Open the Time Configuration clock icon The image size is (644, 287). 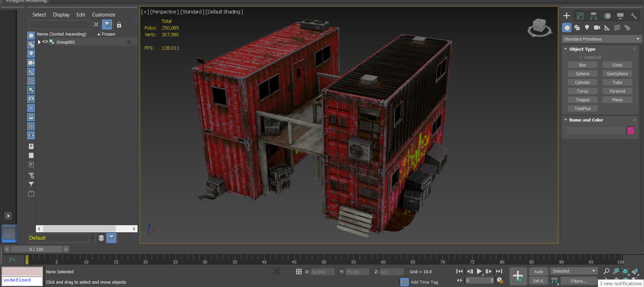pyautogui.click(x=500, y=280)
